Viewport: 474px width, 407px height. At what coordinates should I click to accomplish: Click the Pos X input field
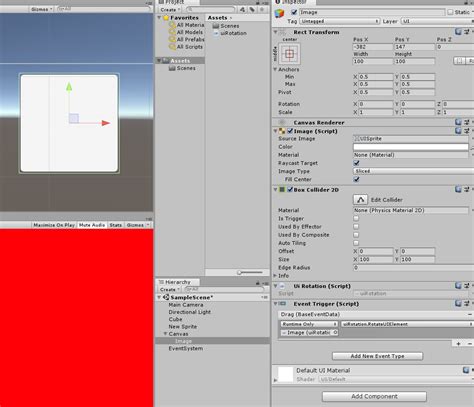[x=373, y=47]
